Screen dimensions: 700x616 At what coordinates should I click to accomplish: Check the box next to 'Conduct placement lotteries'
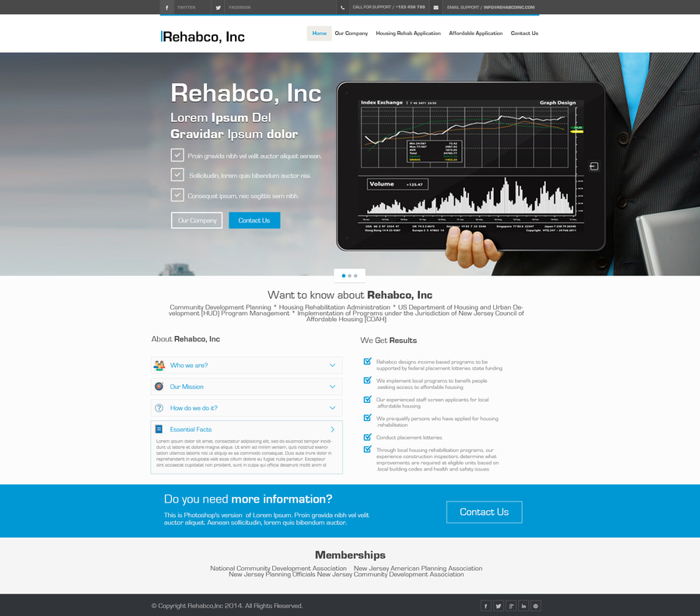[x=366, y=437]
